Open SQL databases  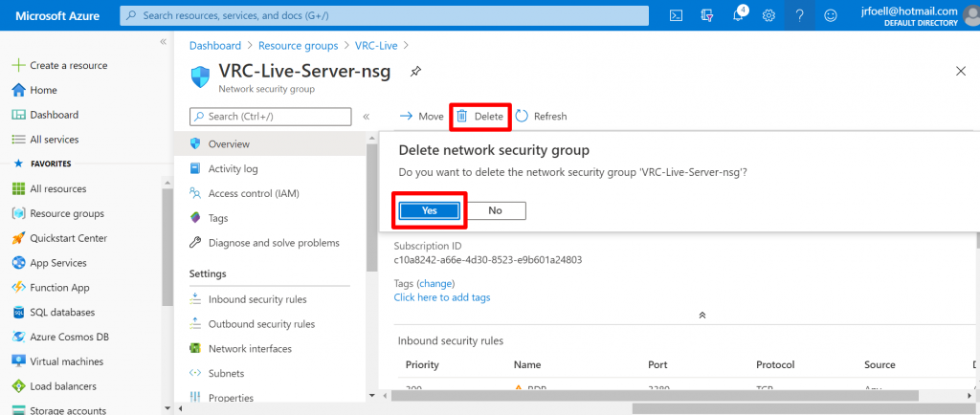click(x=54, y=312)
